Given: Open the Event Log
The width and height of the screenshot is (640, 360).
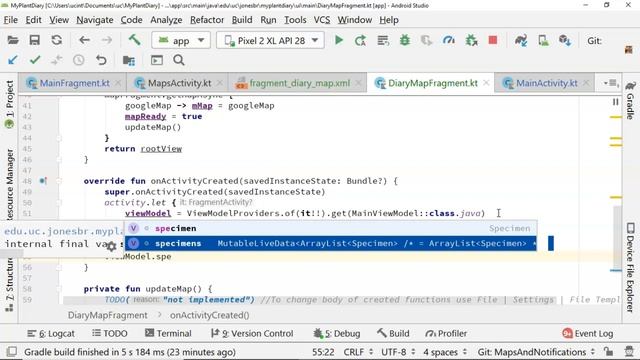Looking at the screenshot, I should click(x=588, y=333).
